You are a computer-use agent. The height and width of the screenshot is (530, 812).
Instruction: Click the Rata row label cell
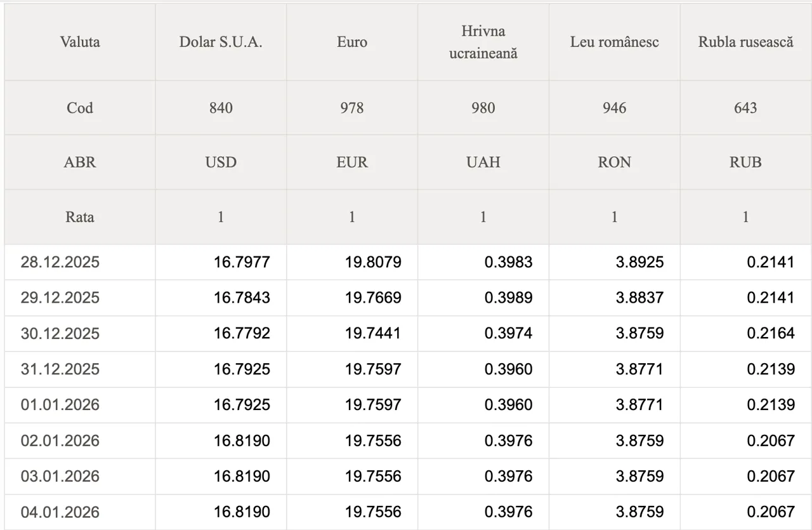click(x=80, y=217)
